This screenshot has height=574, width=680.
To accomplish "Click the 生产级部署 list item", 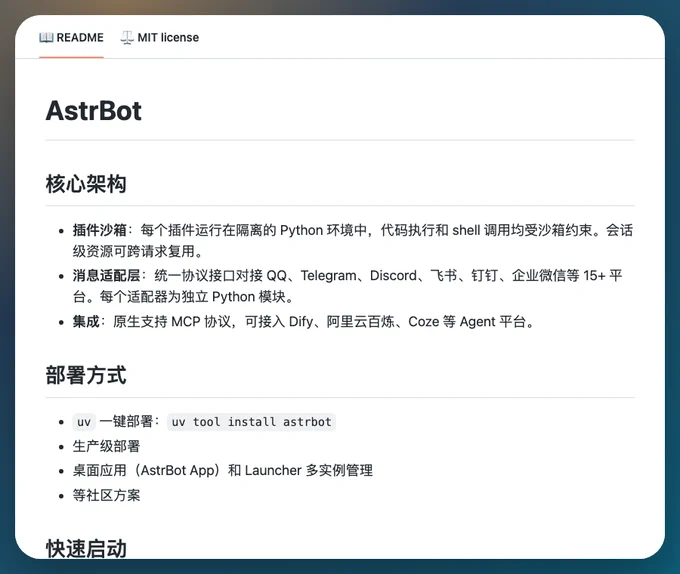I will point(106,447).
